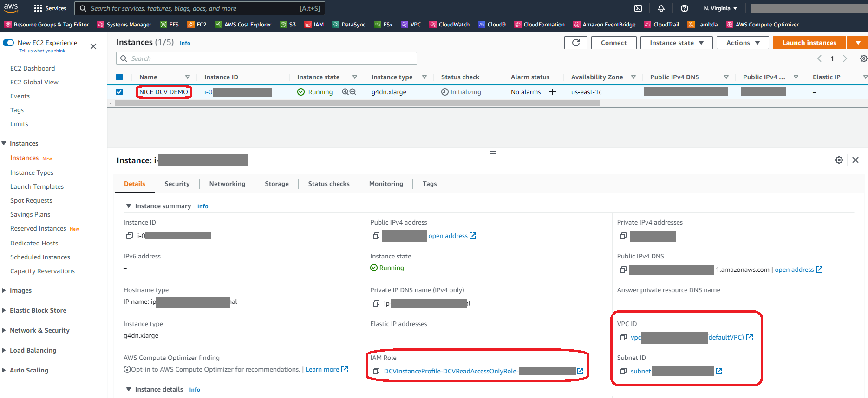Viewport: 868px width, 398px height.
Task: Click the top services search bar
Action: pyautogui.click(x=200, y=8)
